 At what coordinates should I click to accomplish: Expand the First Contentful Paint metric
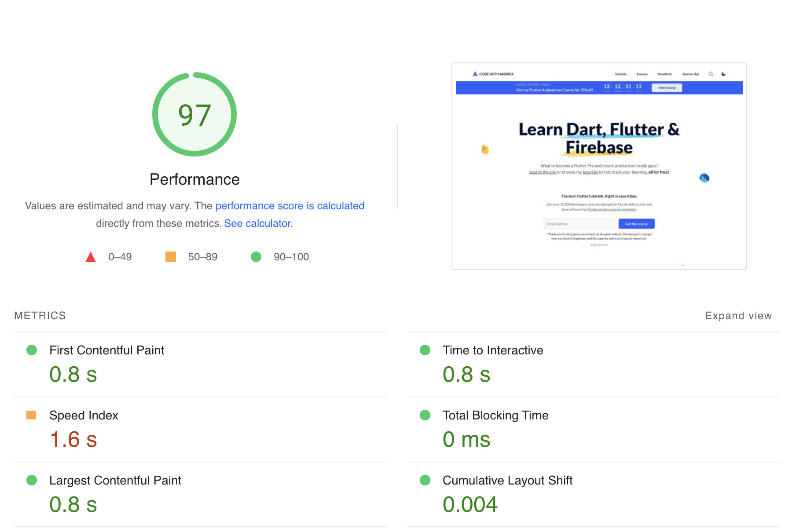click(106, 350)
